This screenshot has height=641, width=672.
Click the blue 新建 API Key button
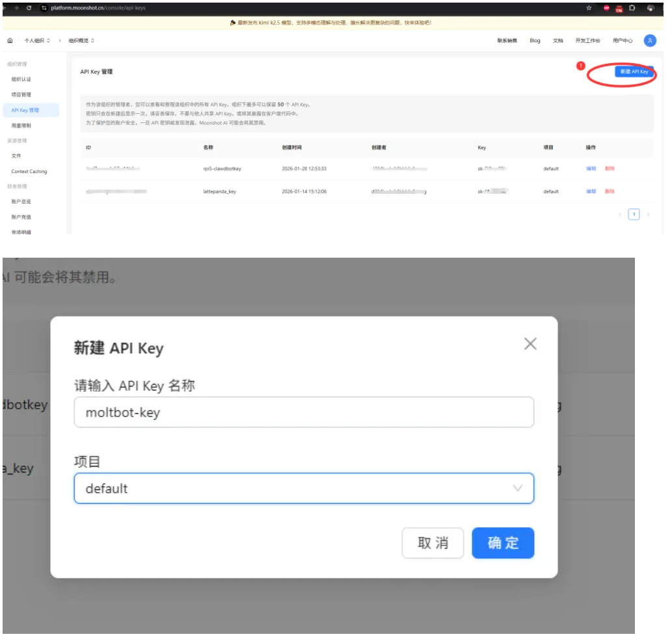pos(634,72)
